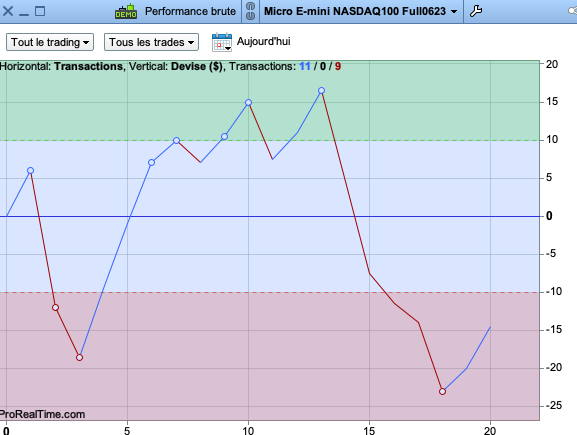Click the DEMO account icon
The width and height of the screenshot is (577, 435).
[126, 11]
